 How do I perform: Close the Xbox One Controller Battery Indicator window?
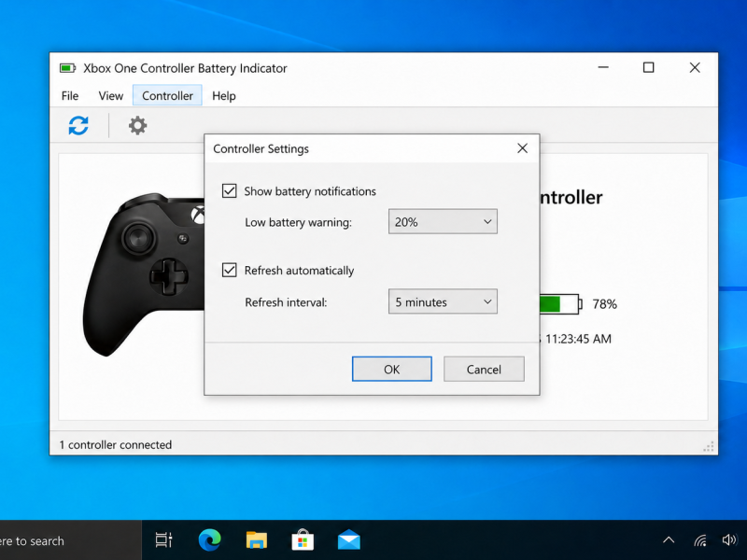695,67
